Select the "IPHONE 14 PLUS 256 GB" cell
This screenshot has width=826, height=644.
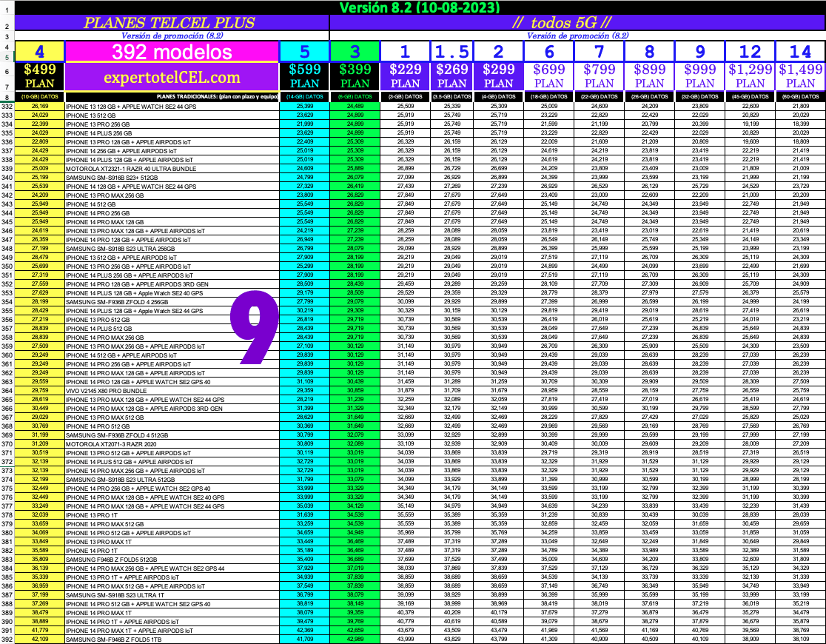tap(172, 133)
